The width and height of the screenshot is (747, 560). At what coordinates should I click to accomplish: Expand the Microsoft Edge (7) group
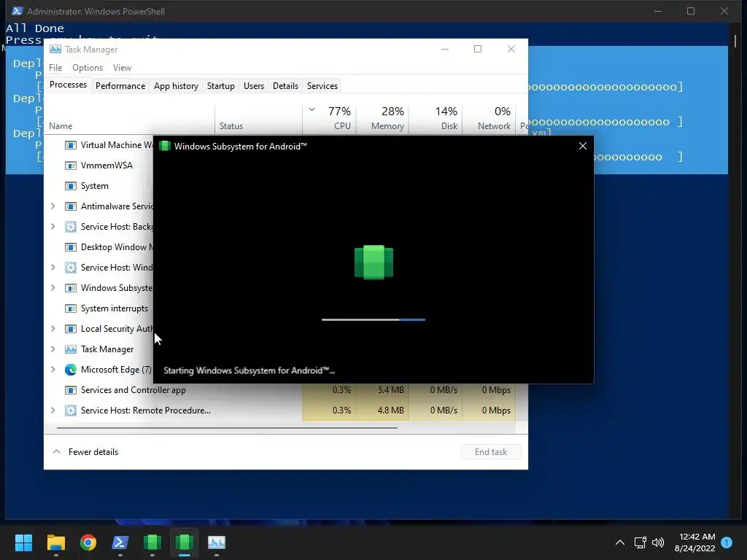53,370
